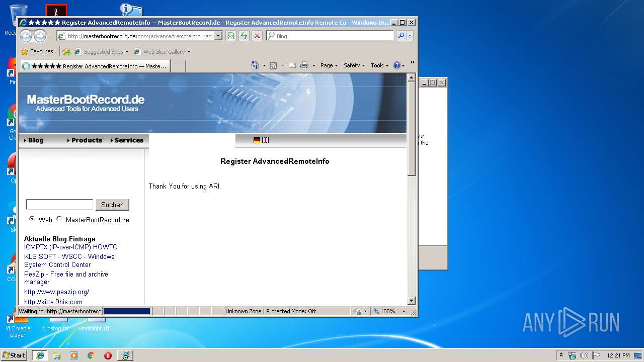Click the address bar URL field
The width and height of the screenshot is (644, 362).
[136, 36]
